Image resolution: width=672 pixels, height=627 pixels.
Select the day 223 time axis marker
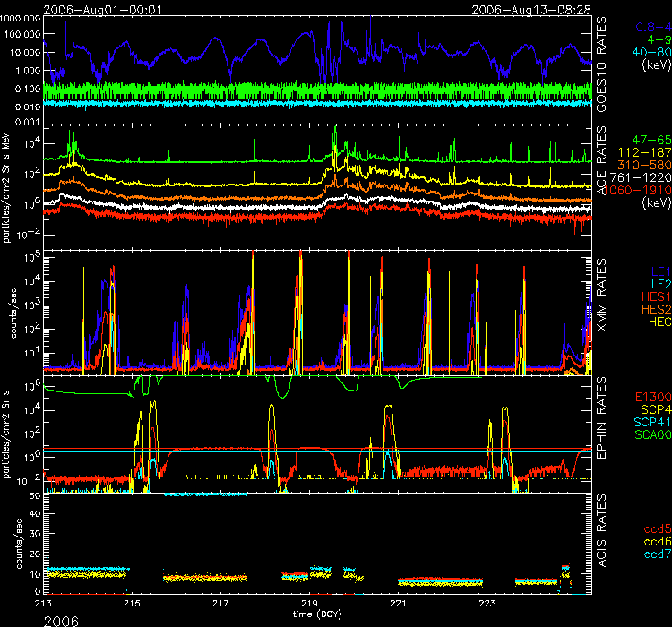[x=485, y=606]
